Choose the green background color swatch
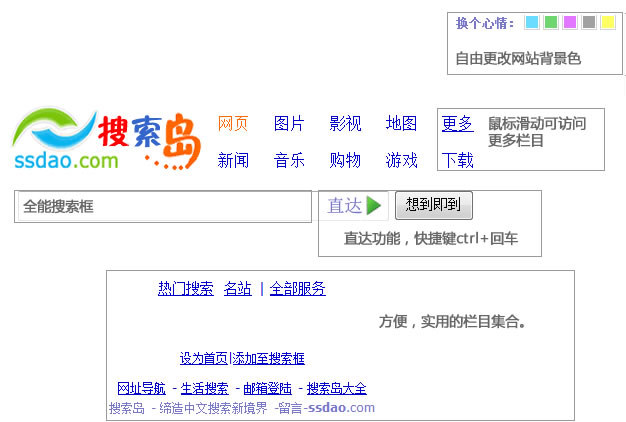626x422 pixels. pos(551,23)
